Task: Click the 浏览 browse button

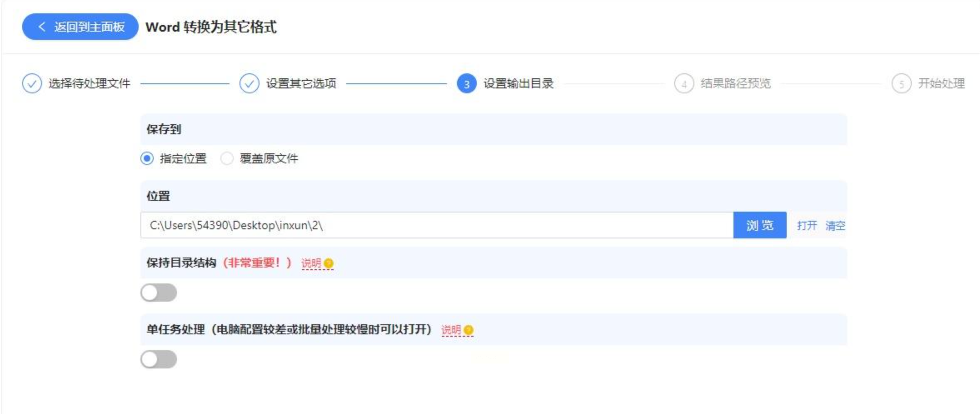Action: coord(760,225)
